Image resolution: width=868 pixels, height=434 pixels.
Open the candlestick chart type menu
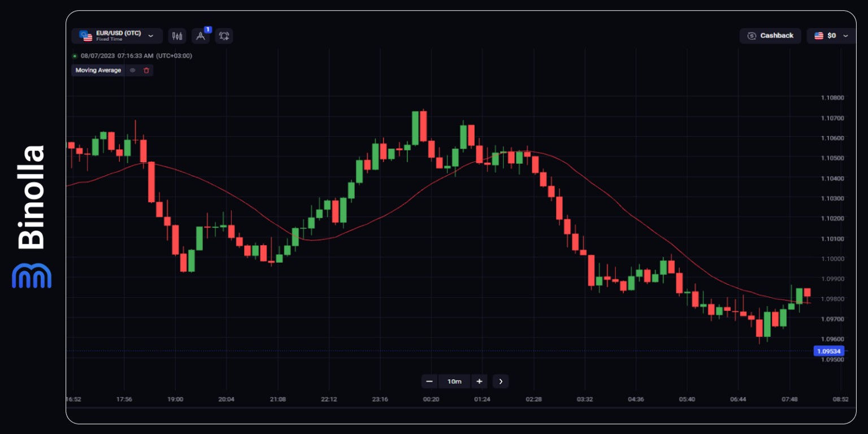coord(177,36)
